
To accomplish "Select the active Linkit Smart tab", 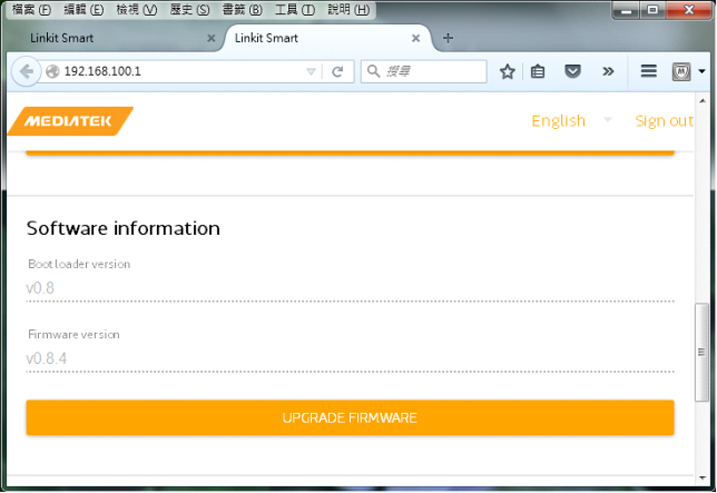I will [327, 38].
